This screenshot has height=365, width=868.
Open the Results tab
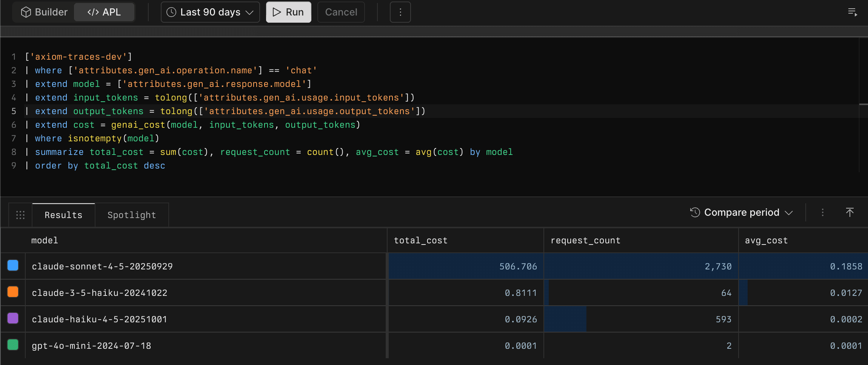(x=63, y=215)
